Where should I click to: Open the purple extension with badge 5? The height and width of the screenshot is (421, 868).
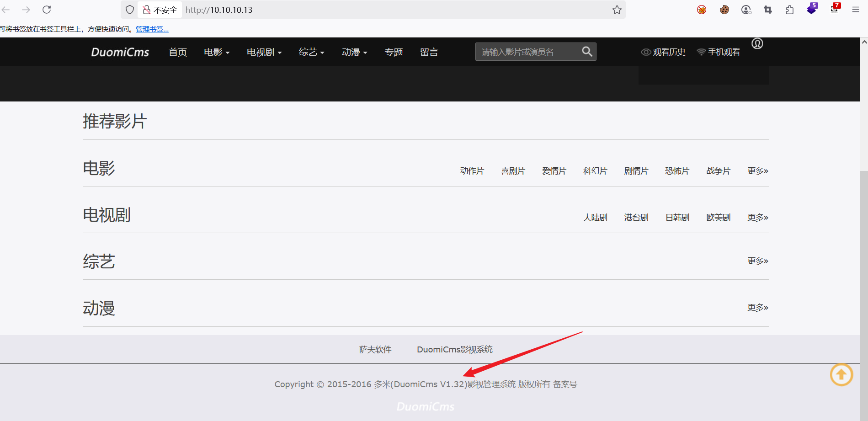pyautogui.click(x=812, y=9)
